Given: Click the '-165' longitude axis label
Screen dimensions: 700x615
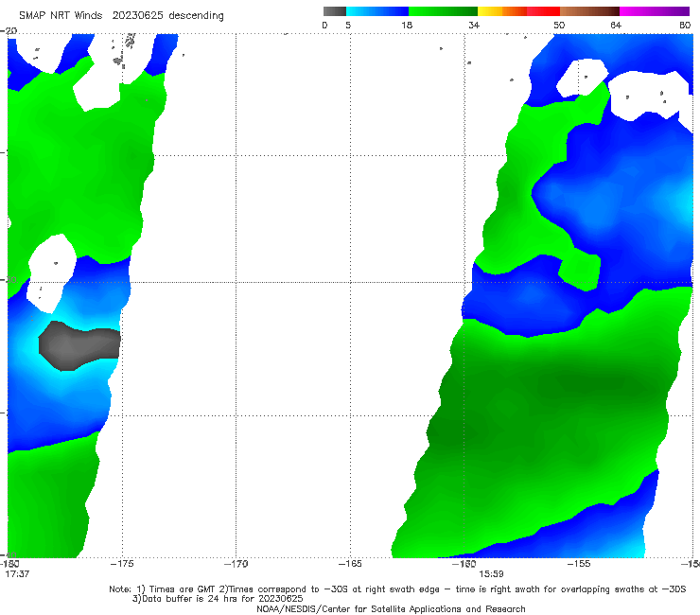Looking at the screenshot, I should 350,564.
